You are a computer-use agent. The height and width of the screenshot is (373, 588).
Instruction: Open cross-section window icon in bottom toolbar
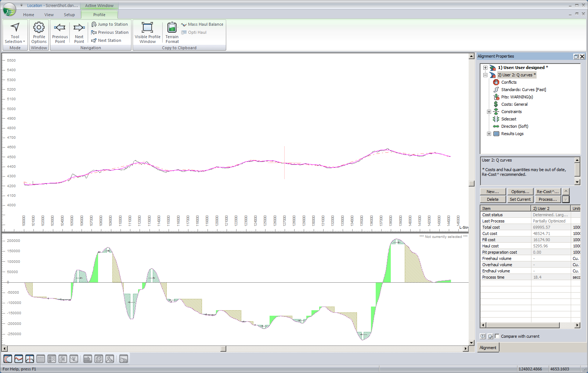coord(30,359)
